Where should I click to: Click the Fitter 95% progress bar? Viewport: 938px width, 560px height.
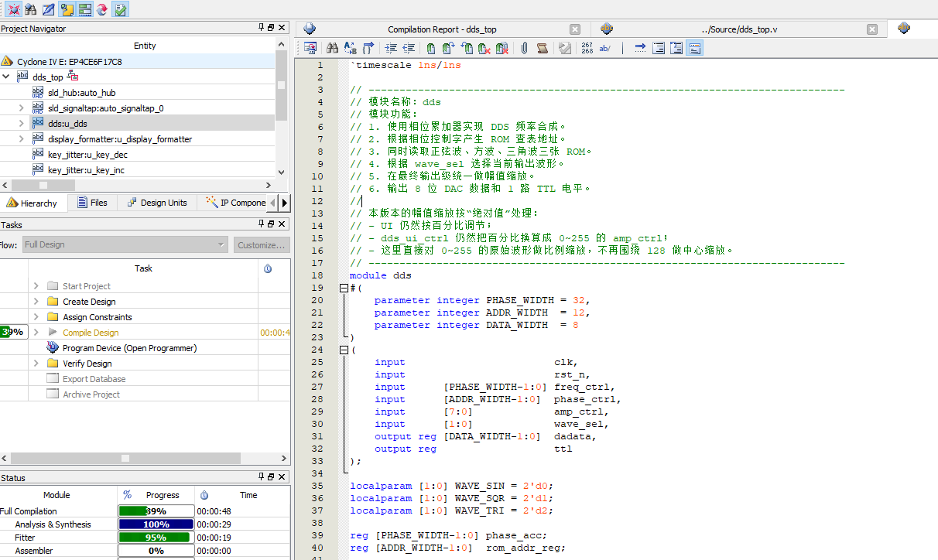(156, 538)
